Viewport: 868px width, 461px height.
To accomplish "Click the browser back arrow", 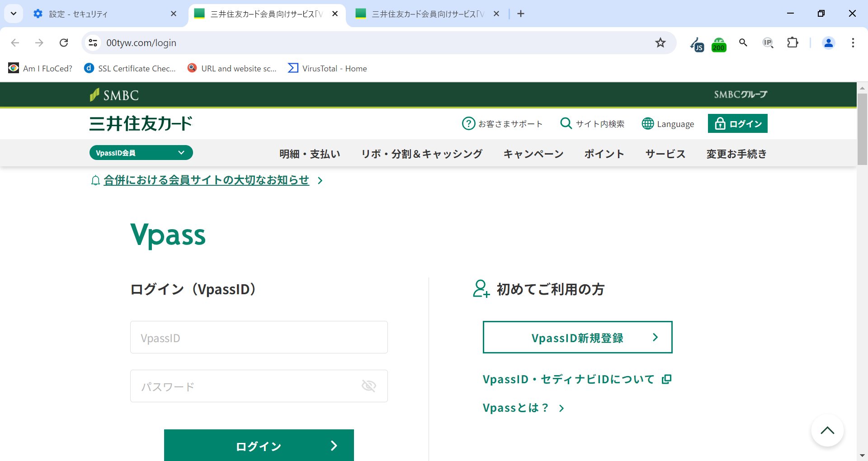I will coord(15,42).
